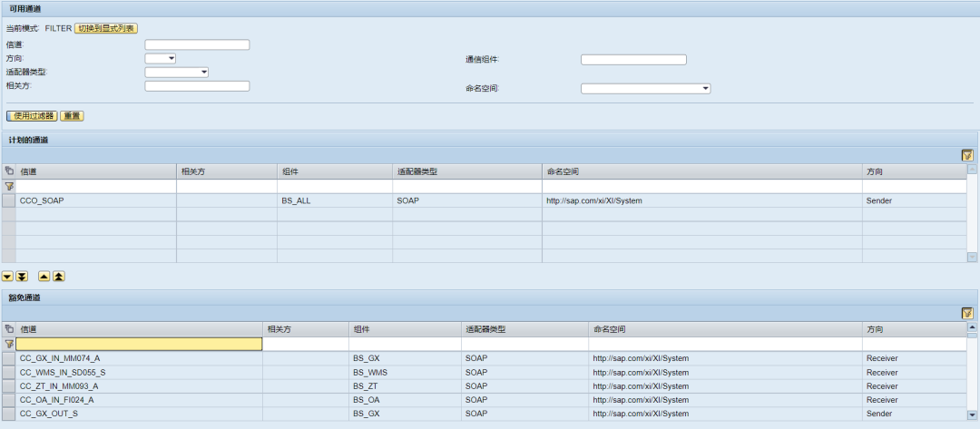This screenshot has height=429, width=980.
Task: Sort by 组件 column in 豁免通道 table
Action: (x=405, y=329)
